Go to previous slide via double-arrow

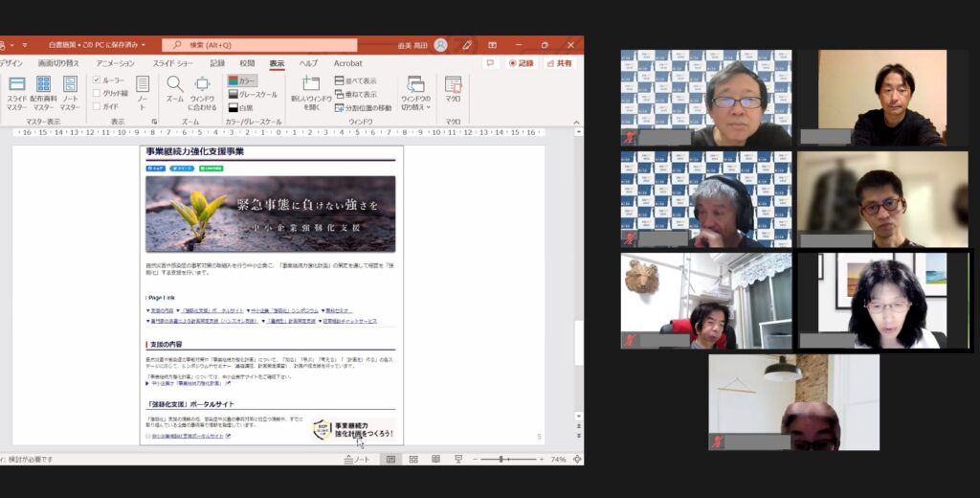(579, 426)
